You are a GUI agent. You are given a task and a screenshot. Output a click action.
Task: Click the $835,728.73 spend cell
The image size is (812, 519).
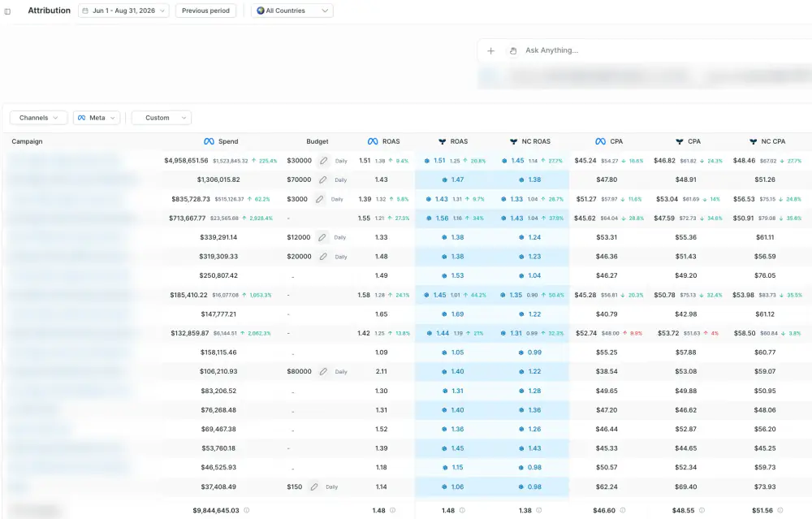tap(191, 199)
